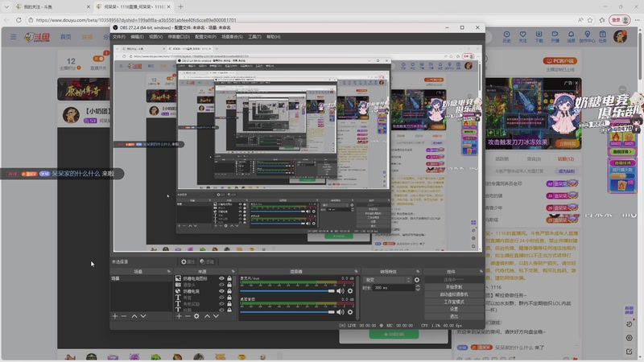Mute the 麦克风/Aux speaker icon

[341, 291]
